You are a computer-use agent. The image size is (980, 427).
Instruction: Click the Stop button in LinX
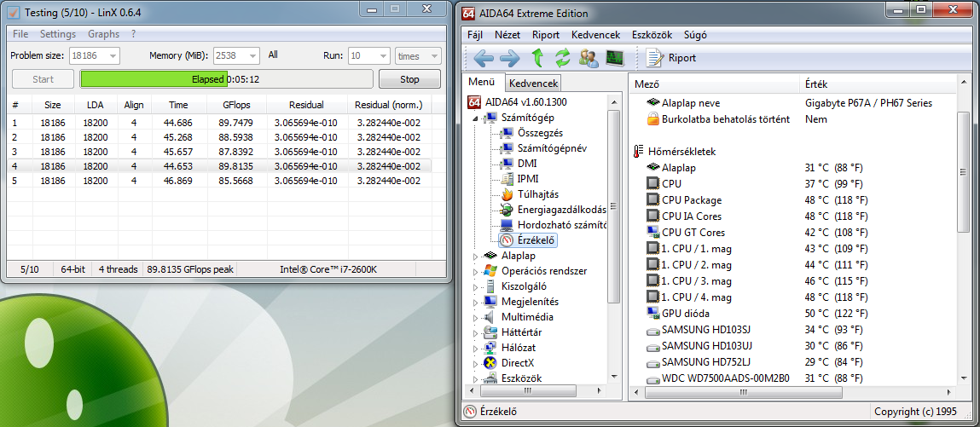click(x=409, y=79)
